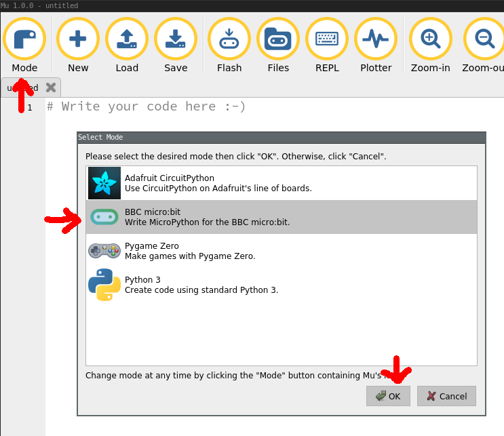
Task: Click the Python logo icon
Action: click(104, 285)
